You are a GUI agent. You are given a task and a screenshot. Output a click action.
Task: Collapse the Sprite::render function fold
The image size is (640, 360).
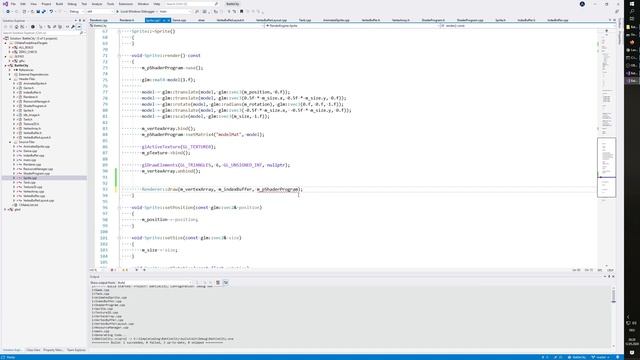(119, 56)
